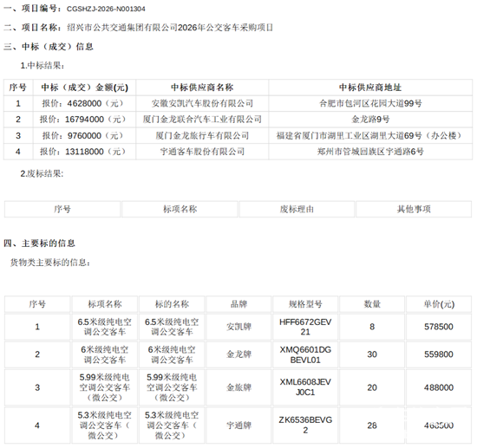Select the bid amount 报价:13118000（元）
The width and height of the screenshot is (477, 448).
coord(84,152)
